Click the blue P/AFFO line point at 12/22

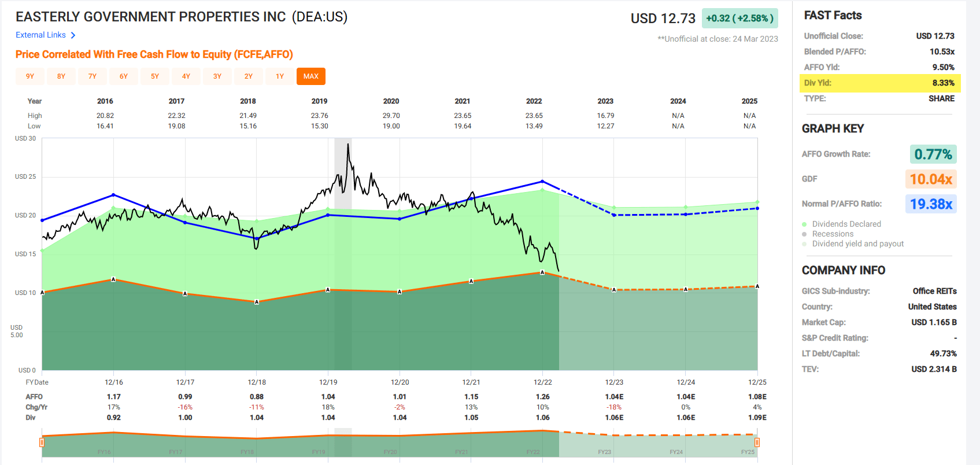pos(542,181)
